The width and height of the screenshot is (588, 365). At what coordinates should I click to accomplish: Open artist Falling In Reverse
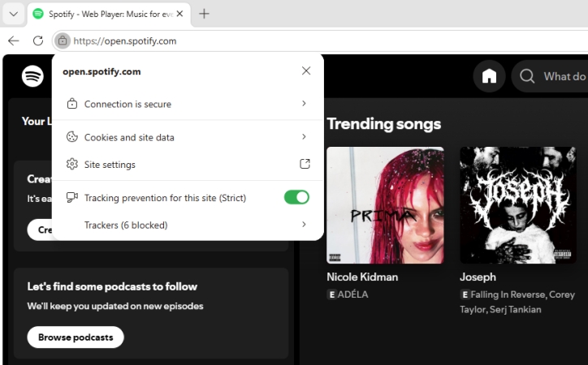coord(508,294)
